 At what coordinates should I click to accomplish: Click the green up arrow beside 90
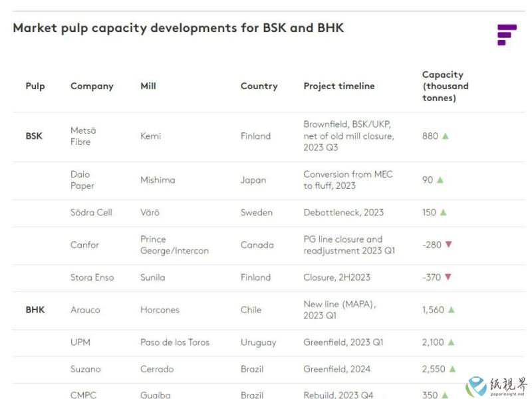pos(440,180)
